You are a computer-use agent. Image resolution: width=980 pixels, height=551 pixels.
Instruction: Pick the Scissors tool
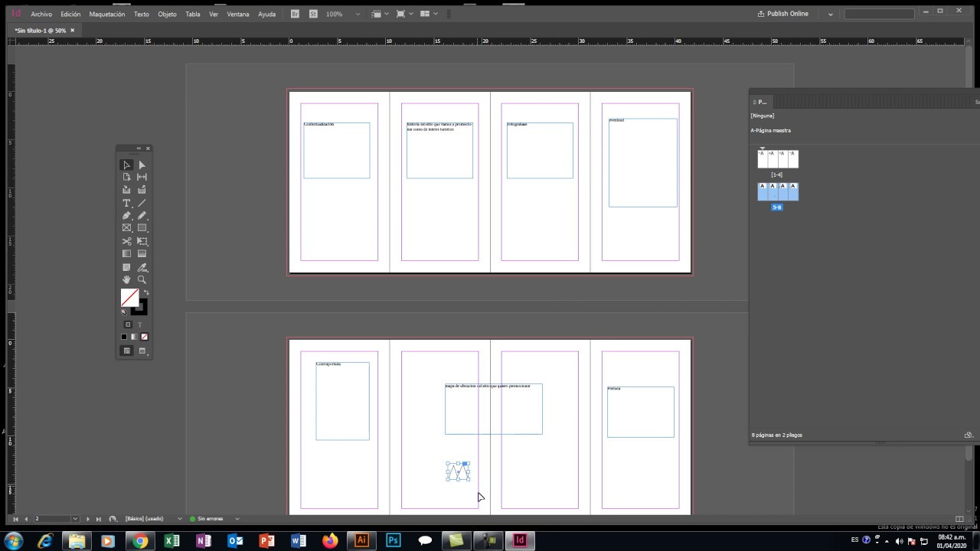click(x=126, y=241)
